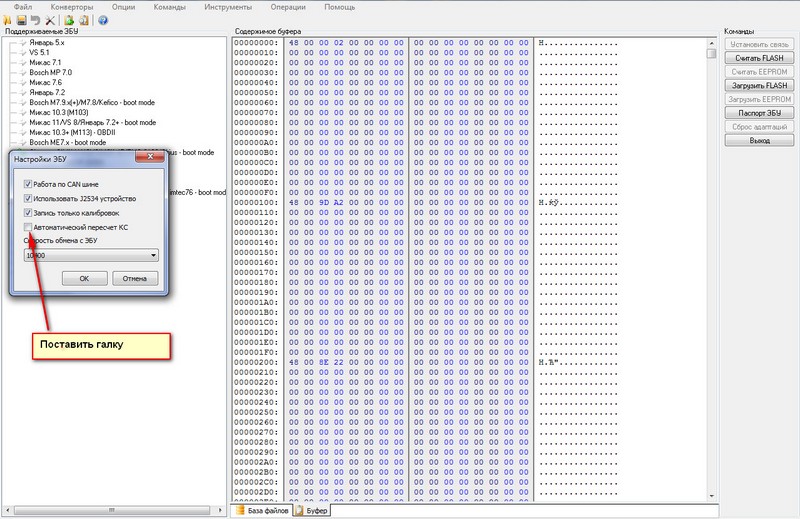Click the green arrow import icon
Screen dimensions: 800x519
tap(70, 20)
